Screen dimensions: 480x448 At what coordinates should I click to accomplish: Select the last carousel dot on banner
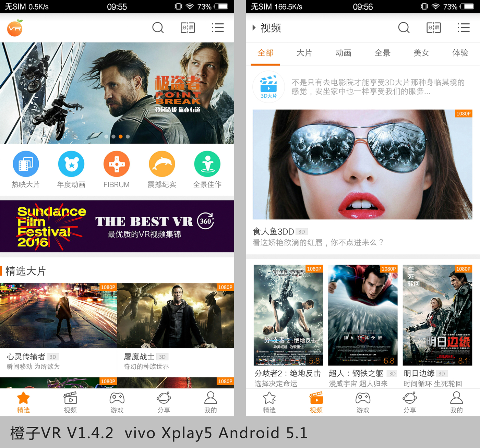click(128, 136)
